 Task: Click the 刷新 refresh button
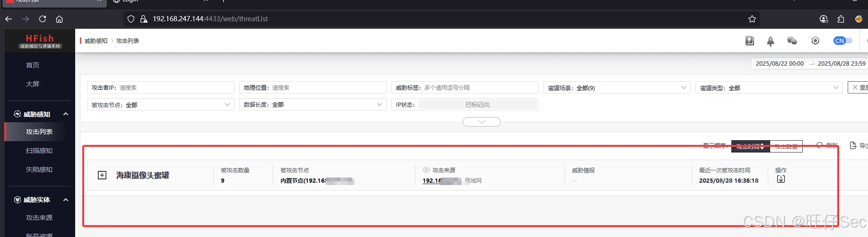(827, 145)
